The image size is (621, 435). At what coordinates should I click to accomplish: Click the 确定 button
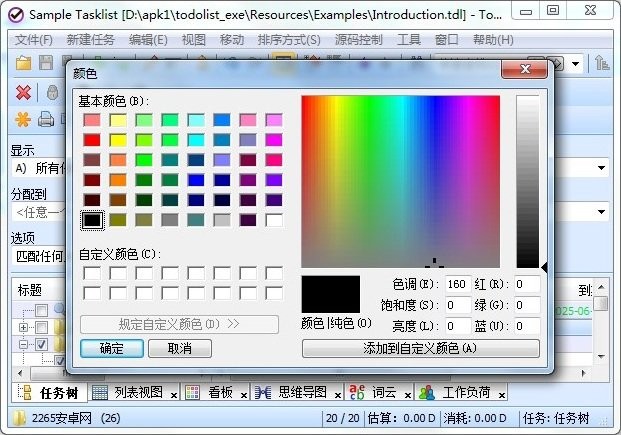pos(111,348)
